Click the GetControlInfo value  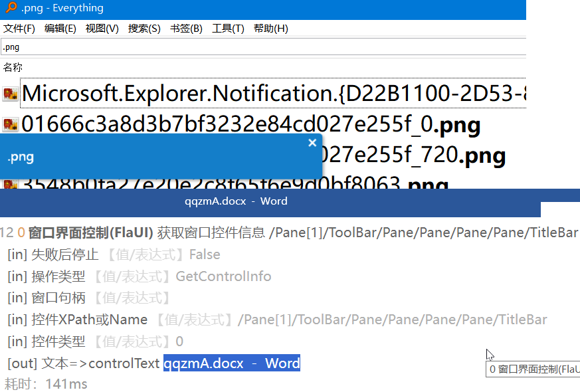click(223, 276)
